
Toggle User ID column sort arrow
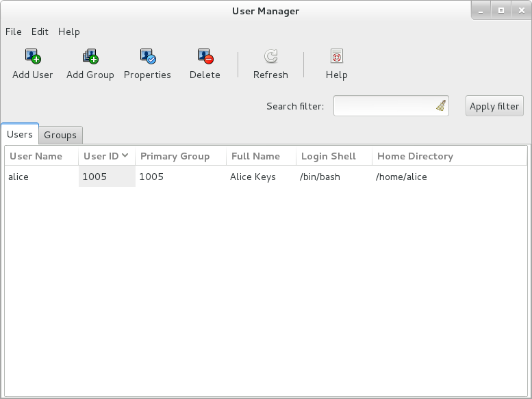pyautogui.click(x=125, y=155)
